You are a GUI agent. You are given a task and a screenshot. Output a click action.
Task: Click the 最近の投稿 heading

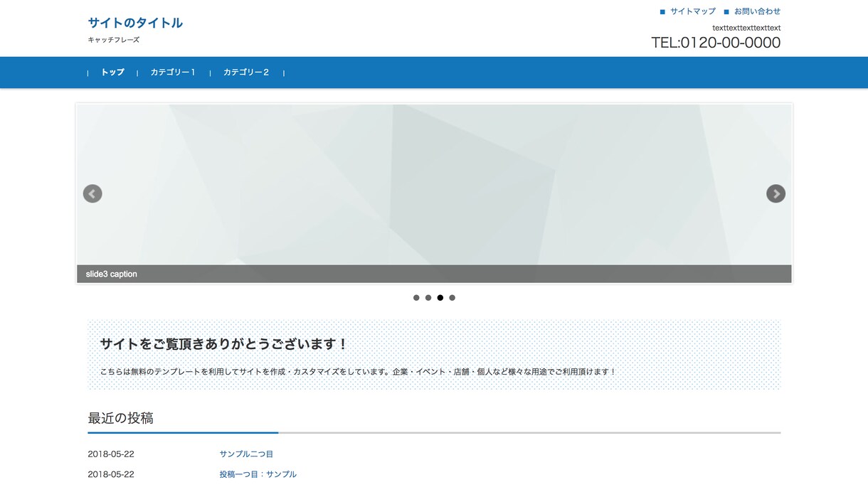coord(120,418)
